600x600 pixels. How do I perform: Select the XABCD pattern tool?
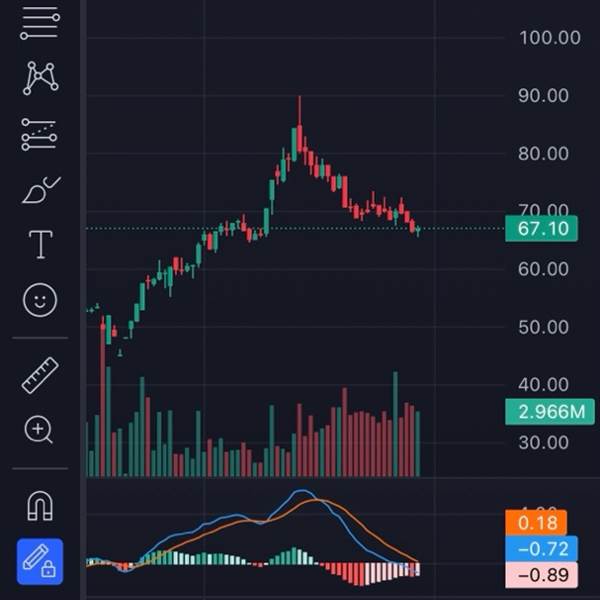[40, 78]
